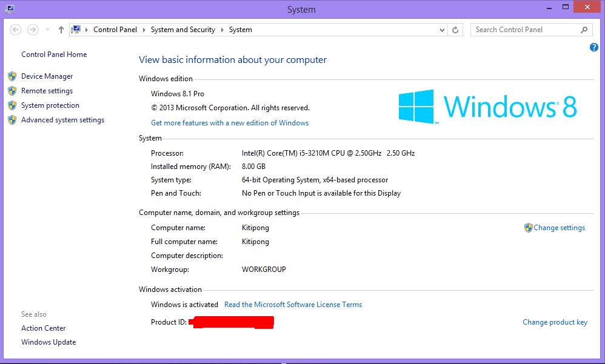Click shield icon beside Device Manager

[12, 76]
